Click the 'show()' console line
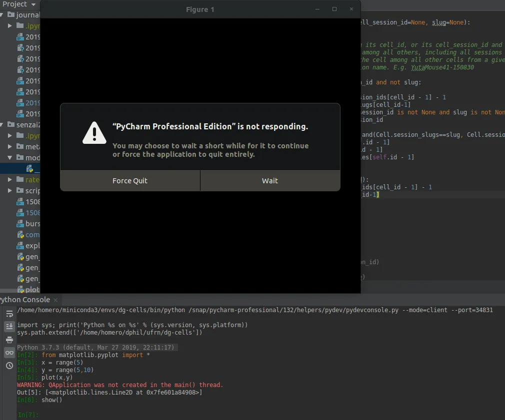505x420 pixels. pos(52,400)
